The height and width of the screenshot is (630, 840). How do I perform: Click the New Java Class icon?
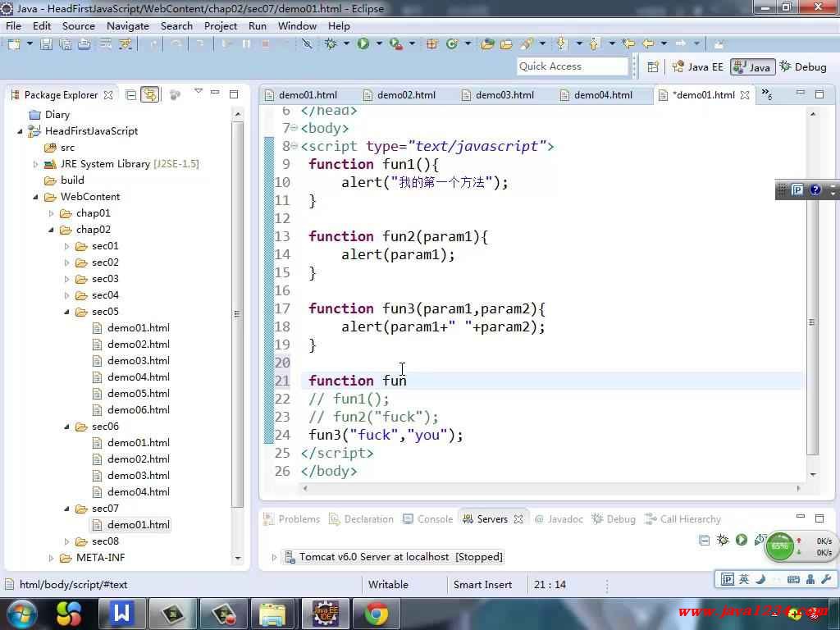(452, 44)
